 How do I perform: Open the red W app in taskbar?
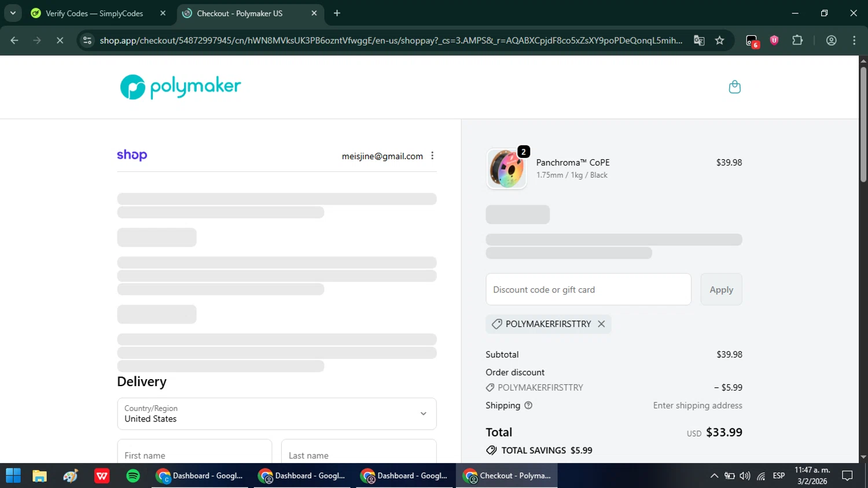click(102, 476)
